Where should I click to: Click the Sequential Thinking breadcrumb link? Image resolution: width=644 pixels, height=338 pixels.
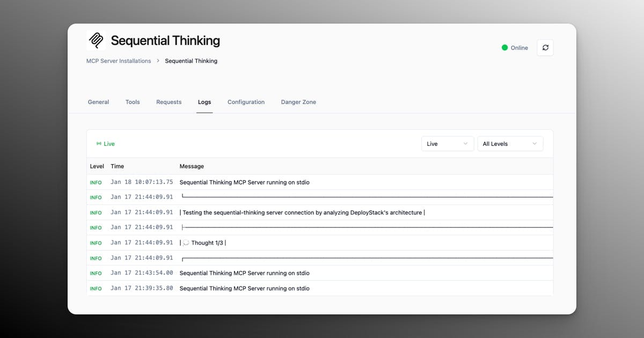[191, 61]
